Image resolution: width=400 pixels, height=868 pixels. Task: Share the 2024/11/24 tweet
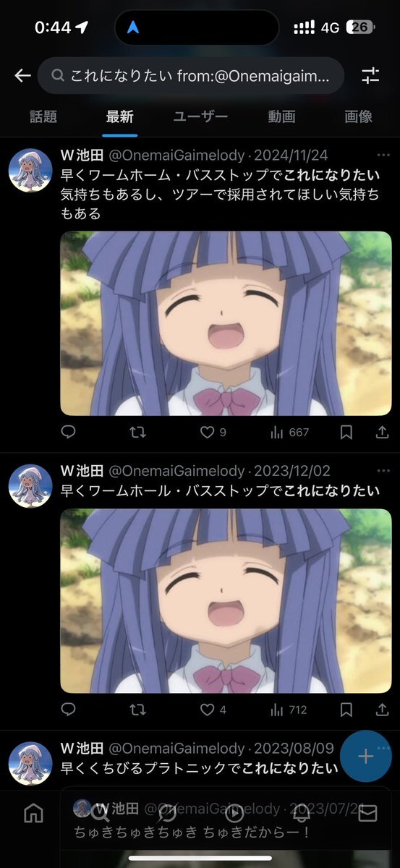[x=382, y=432]
